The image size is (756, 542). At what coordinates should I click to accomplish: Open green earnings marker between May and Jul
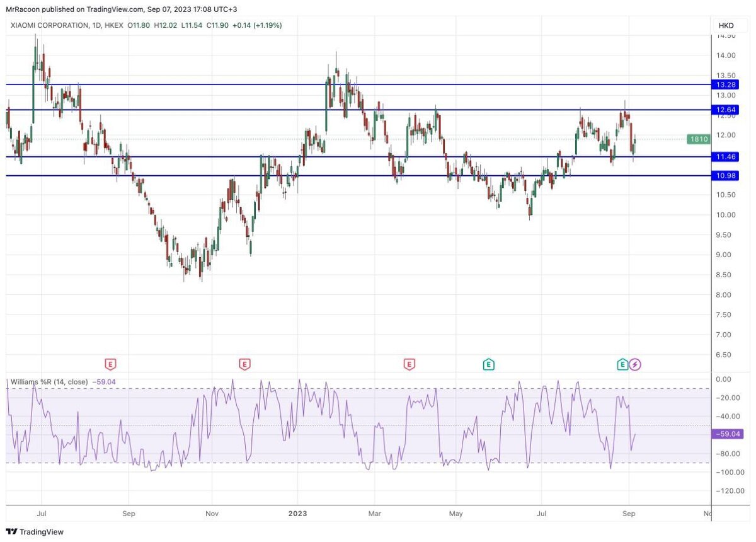pyautogui.click(x=488, y=364)
